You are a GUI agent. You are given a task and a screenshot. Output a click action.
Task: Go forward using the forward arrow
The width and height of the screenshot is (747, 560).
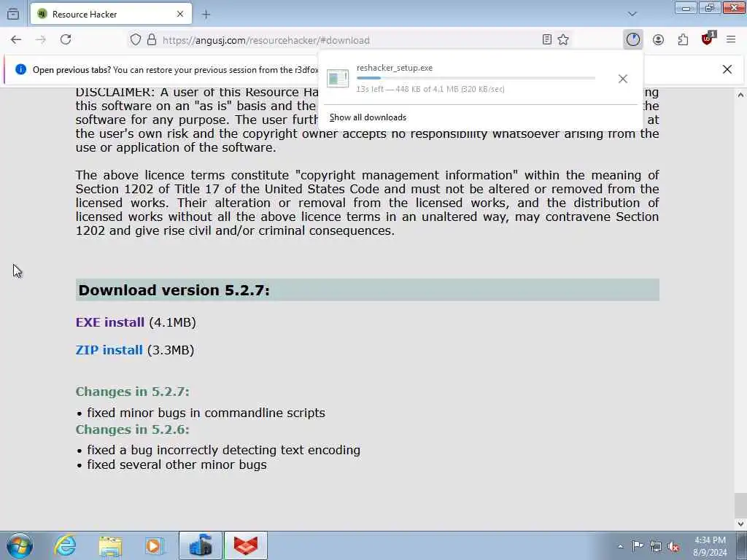[x=41, y=40]
